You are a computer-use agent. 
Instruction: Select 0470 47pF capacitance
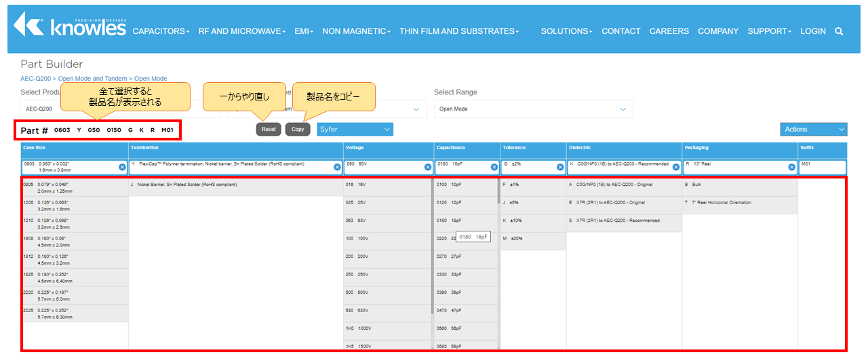point(465,313)
